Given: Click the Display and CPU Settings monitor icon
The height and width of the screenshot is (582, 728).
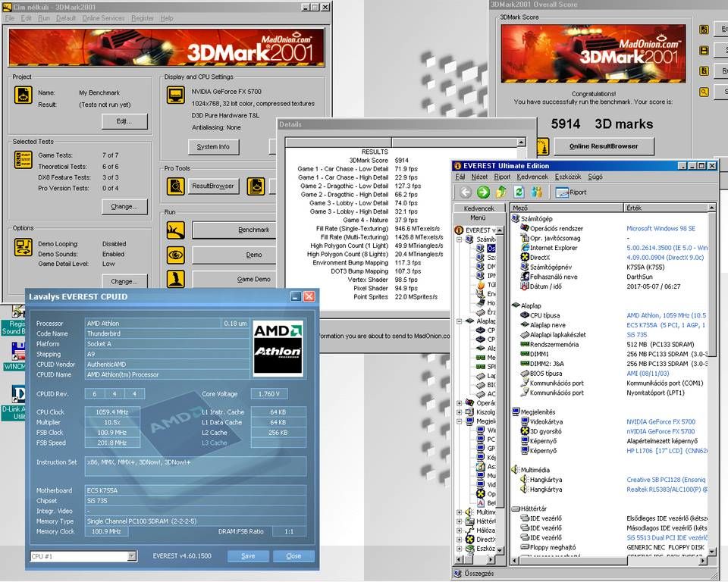Looking at the screenshot, I should point(175,95).
